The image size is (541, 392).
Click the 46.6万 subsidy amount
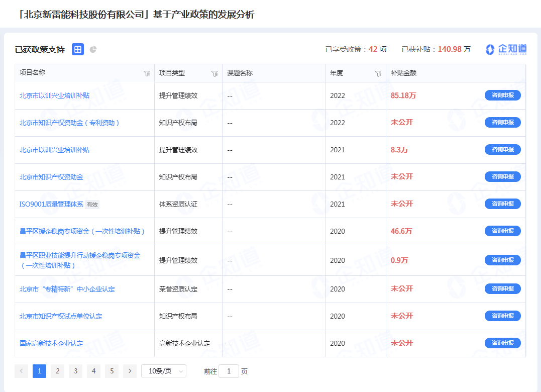coord(401,231)
